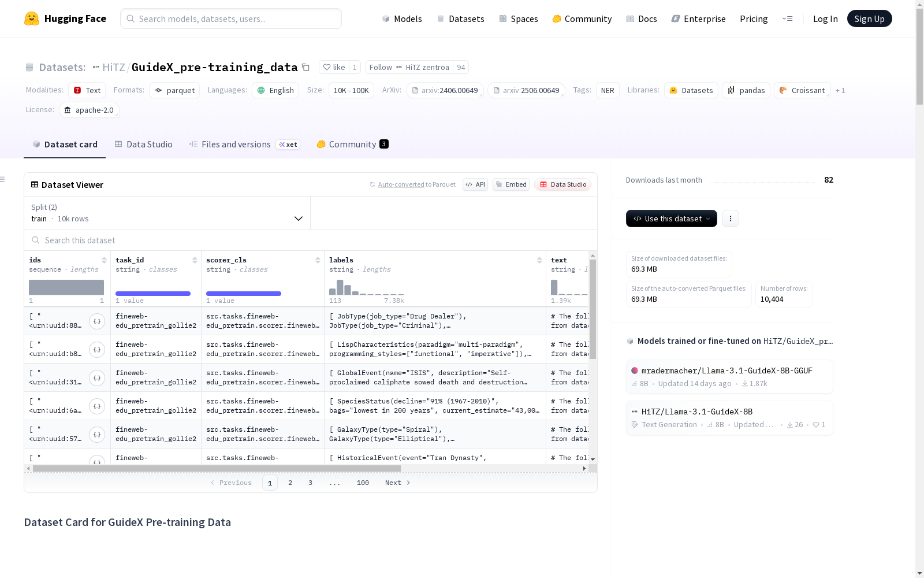Click the pandas library tag
The image size is (924, 578).
point(746,90)
